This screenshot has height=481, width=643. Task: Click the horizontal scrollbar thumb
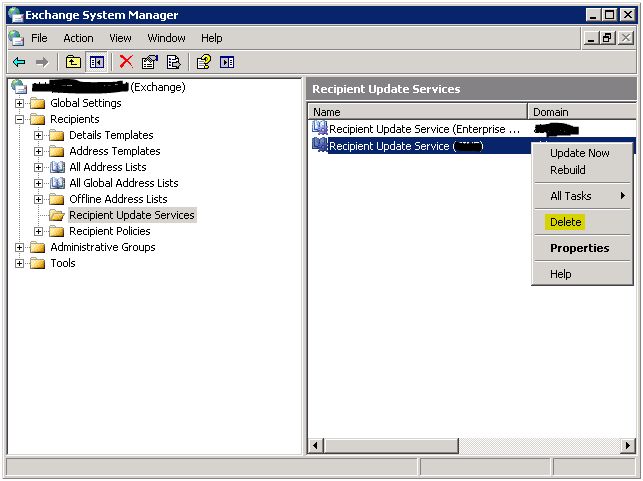coord(391,445)
